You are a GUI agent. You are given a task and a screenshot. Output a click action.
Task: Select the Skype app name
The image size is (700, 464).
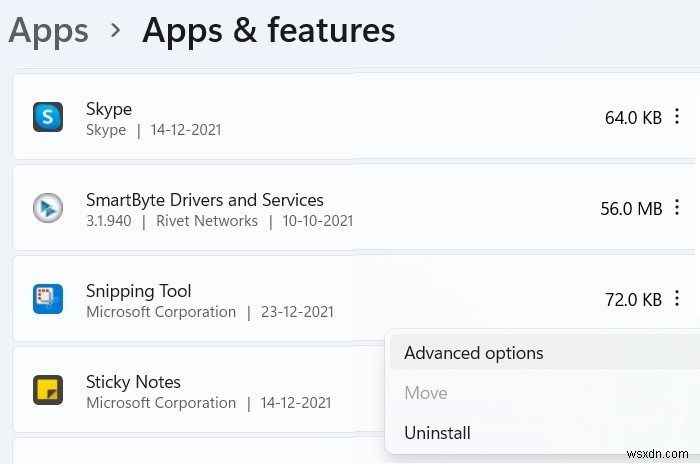tap(109, 109)
